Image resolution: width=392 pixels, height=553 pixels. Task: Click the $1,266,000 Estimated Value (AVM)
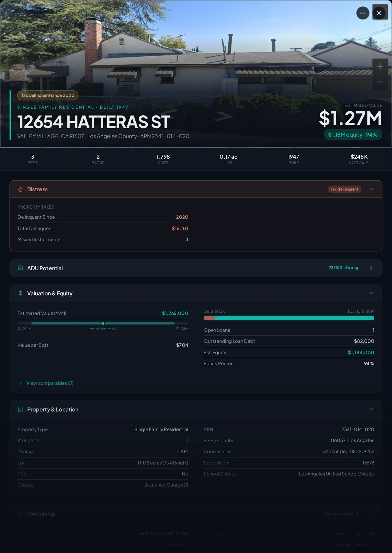click(x=175, y=313)
